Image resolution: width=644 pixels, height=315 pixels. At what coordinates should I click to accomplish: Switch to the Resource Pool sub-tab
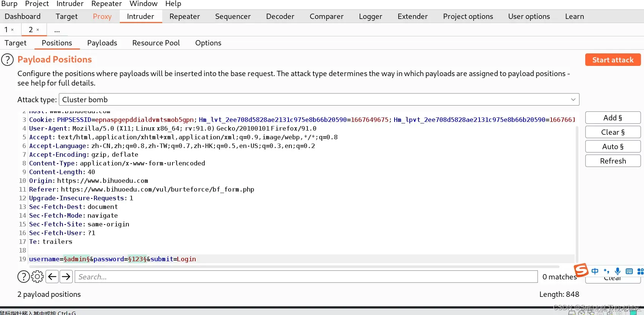pyautogui.click(x=156, y=43)
